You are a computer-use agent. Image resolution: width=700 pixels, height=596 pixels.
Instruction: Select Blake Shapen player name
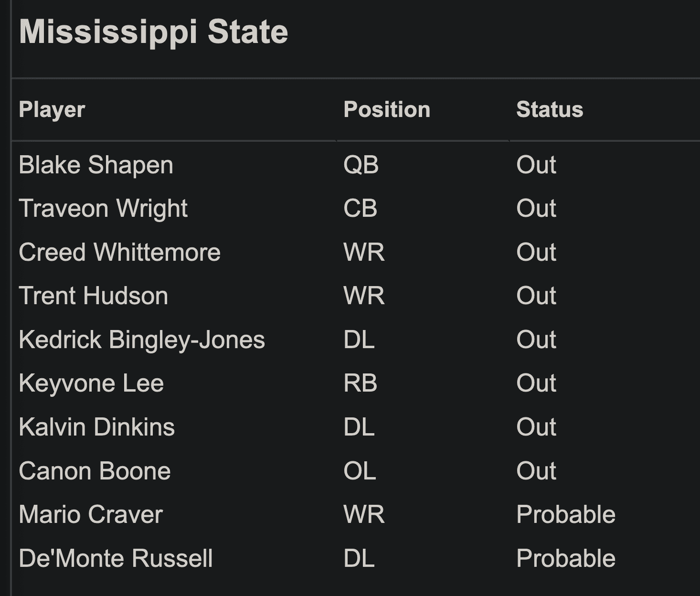(96, 165)
